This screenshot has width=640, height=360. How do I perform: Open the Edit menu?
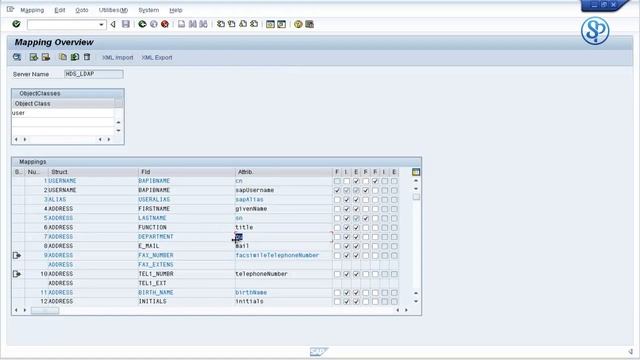(x=60, y=10)
